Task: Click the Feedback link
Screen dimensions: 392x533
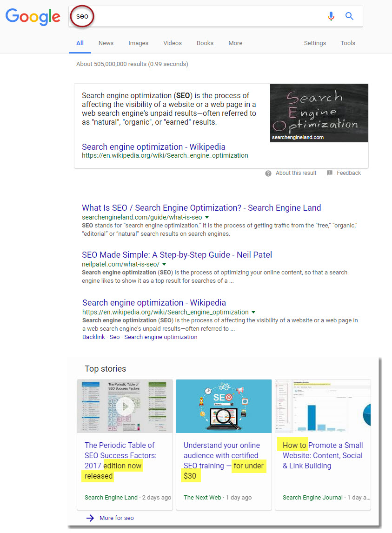Action: click(349, 173)
